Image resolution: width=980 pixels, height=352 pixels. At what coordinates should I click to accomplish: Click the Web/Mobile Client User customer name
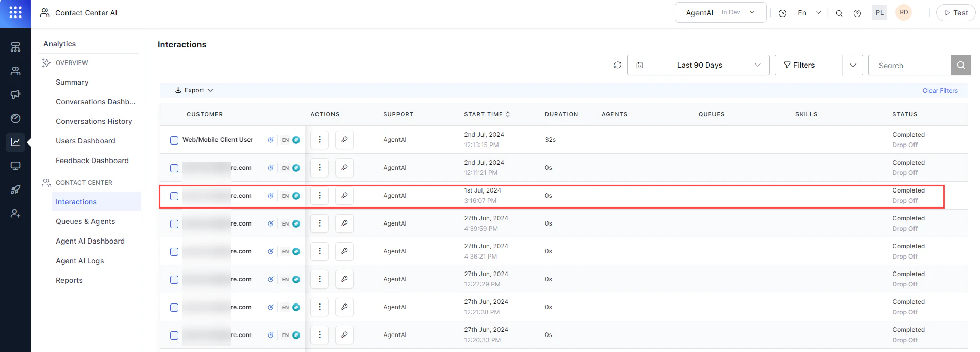[218, 140]
